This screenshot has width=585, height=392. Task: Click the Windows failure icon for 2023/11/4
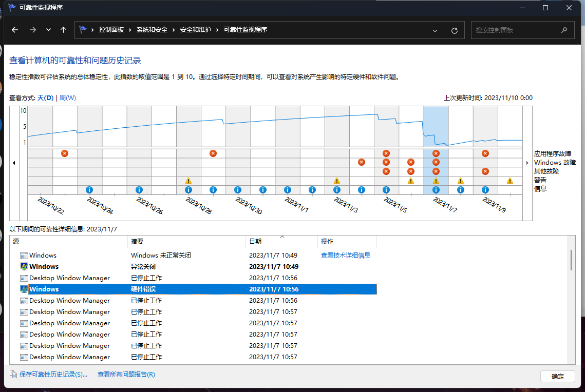pyautogui.click(x=362, y=162)
